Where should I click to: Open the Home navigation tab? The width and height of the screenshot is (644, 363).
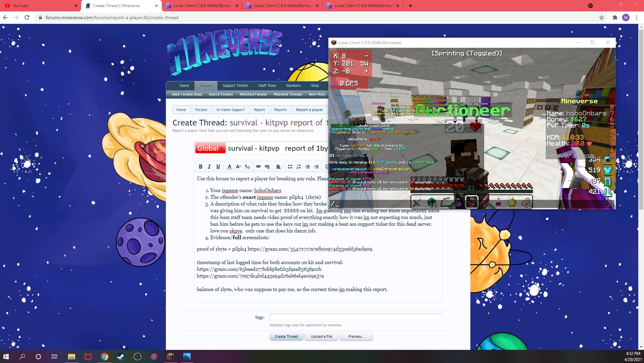click(x=184, y=85)
